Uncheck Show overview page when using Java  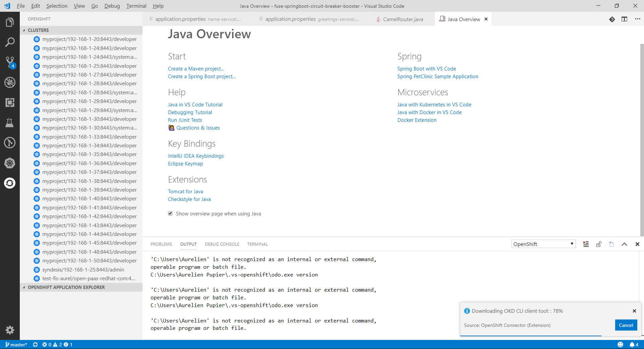(170, 213)
